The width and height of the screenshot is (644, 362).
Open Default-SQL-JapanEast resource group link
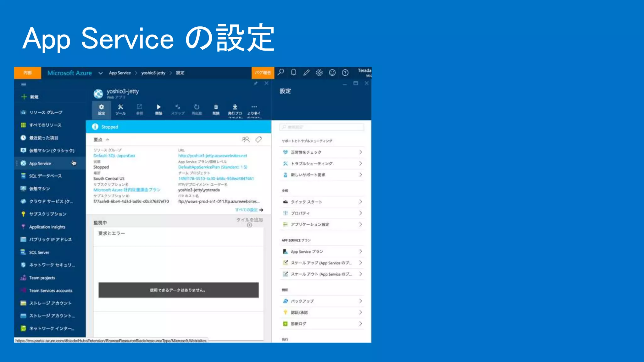pyautogui.click(x=114, y=156)
